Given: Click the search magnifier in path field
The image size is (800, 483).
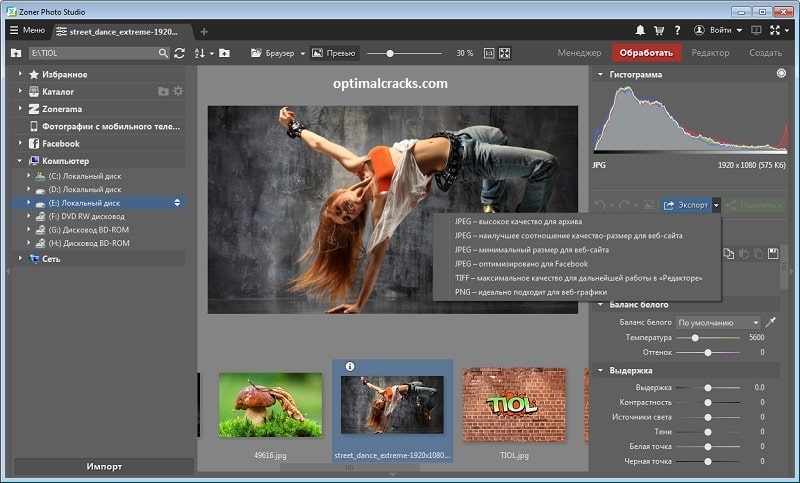Looking at the screenshot, I should coord(163,53).
